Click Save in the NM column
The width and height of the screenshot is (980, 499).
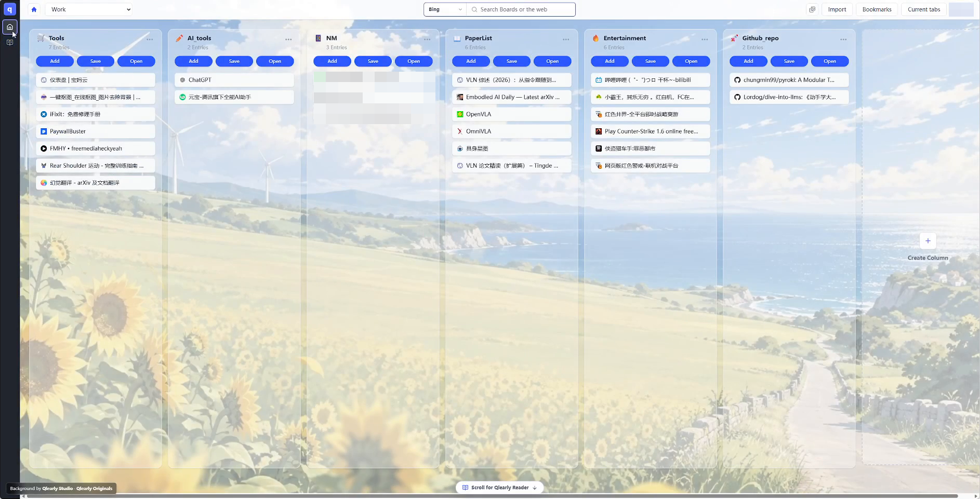[x=373, y=61]
